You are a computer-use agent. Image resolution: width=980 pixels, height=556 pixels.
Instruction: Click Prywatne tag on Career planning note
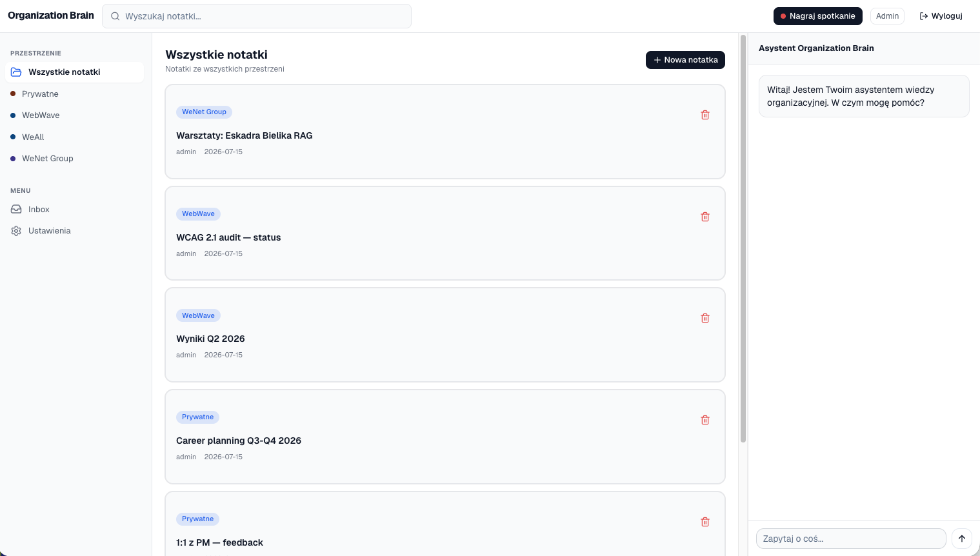[197, 417]
